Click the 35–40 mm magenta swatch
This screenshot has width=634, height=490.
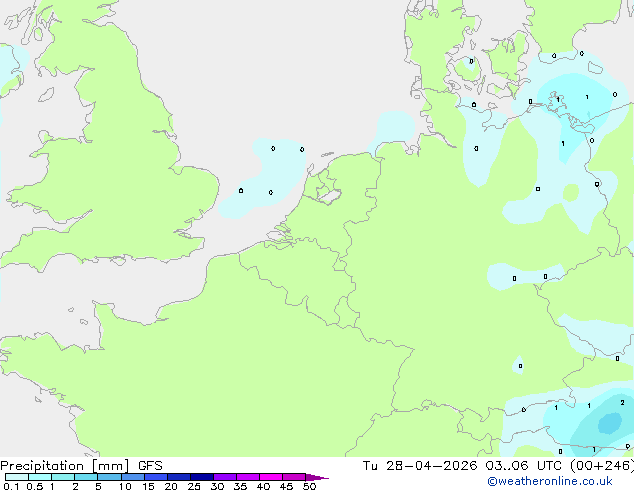[x=248, y=477]
